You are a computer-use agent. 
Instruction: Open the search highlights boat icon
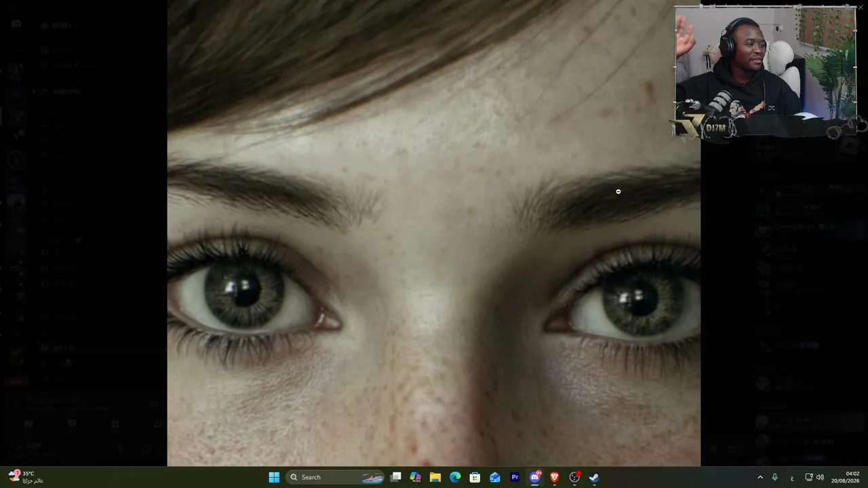372,477
